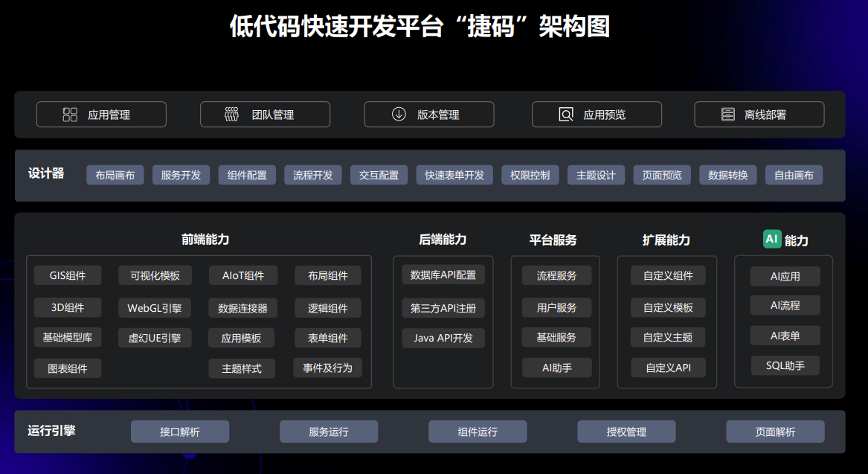Pick AI应用 in AI能力 column
Viewport: 868px width, 474px height.
click(x=785, y=276)
